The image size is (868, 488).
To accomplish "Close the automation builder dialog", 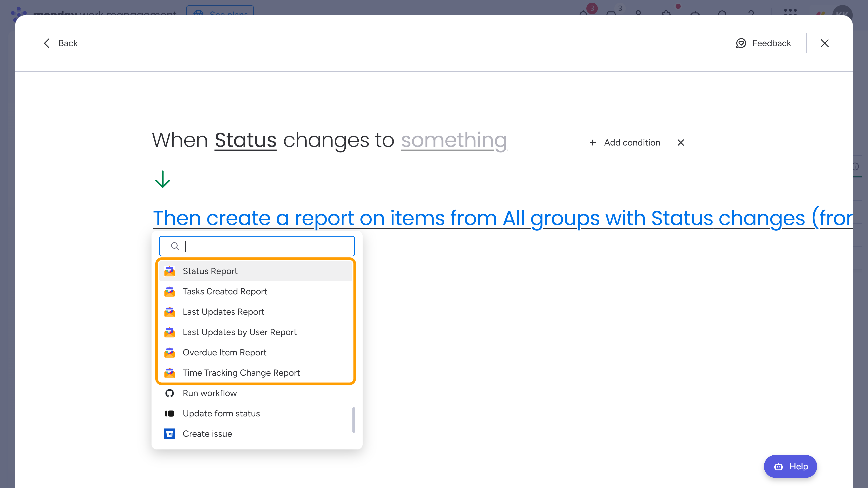I will coord(825,43).
